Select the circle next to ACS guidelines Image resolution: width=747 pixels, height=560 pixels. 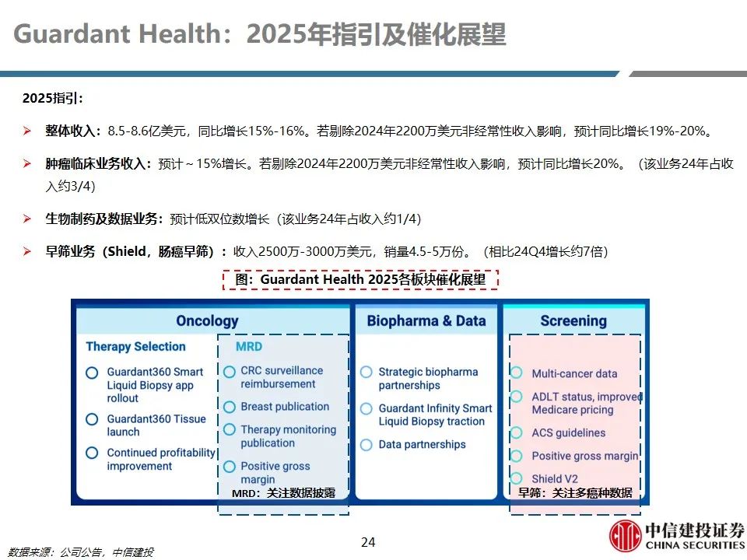tap(517, 433)
